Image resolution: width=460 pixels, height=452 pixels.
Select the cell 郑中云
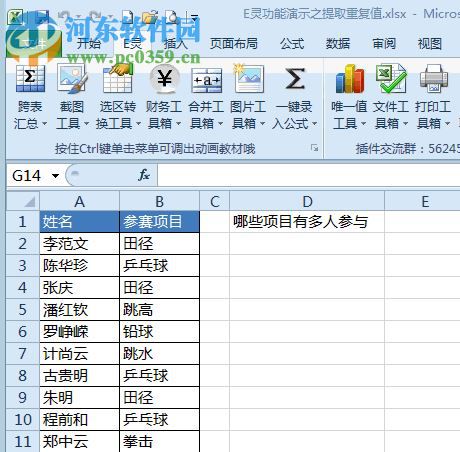coord(79,441)
